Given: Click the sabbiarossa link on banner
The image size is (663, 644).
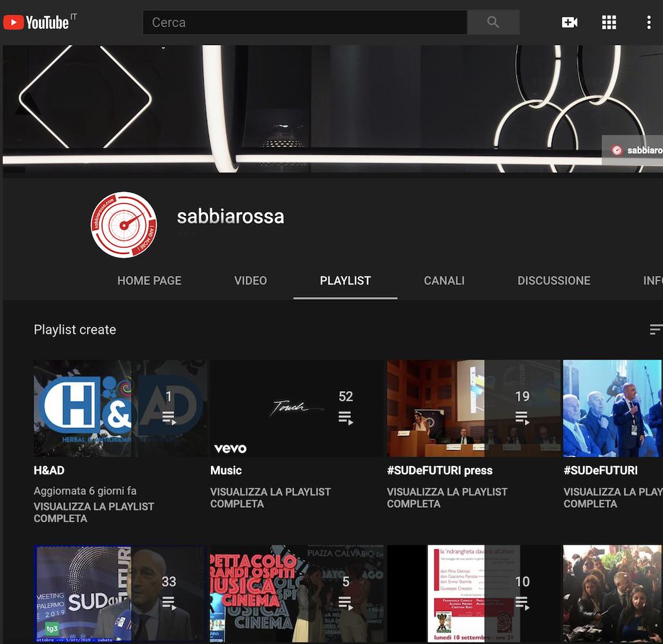Looking at the screenshot, I should (633, 150).
